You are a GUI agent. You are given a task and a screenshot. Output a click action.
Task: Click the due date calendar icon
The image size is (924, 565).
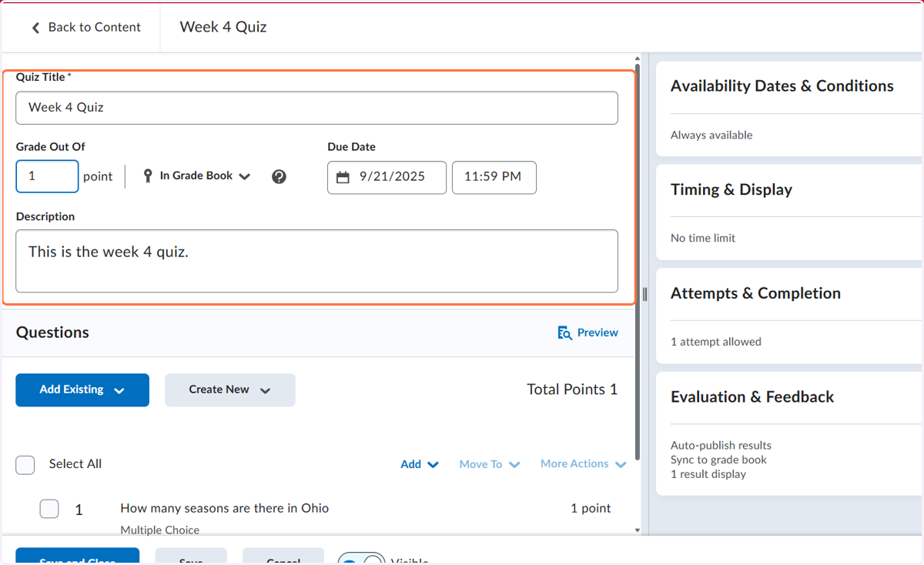[x=343, y=177]
